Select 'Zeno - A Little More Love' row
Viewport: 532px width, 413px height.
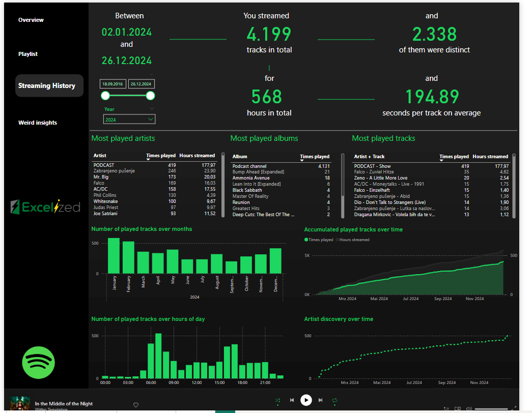431,178
